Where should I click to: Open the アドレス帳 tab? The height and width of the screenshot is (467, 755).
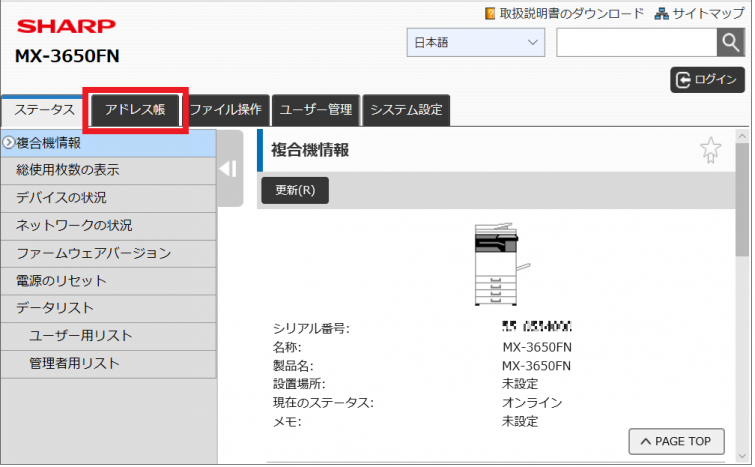coord(135,110)
